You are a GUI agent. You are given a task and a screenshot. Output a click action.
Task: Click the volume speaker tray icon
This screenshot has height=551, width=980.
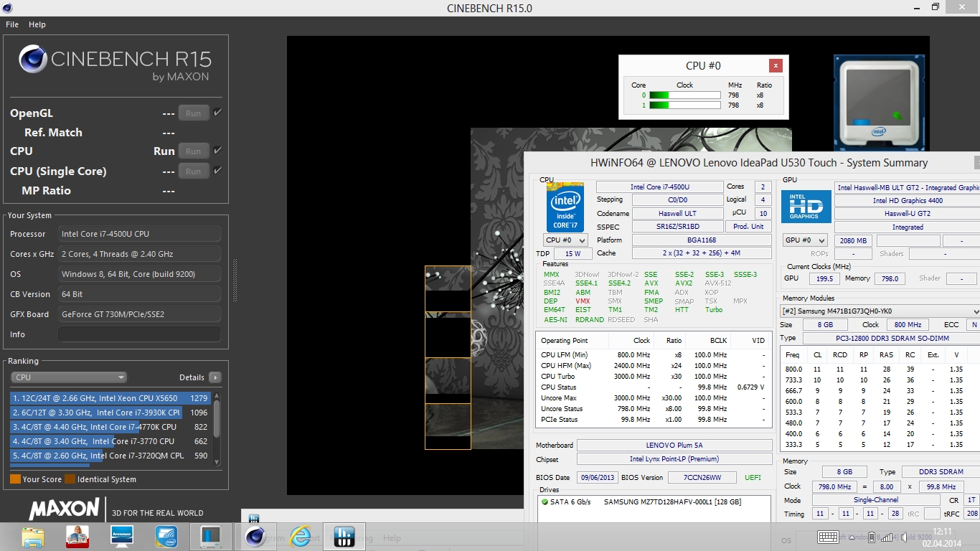click(905, 537)
